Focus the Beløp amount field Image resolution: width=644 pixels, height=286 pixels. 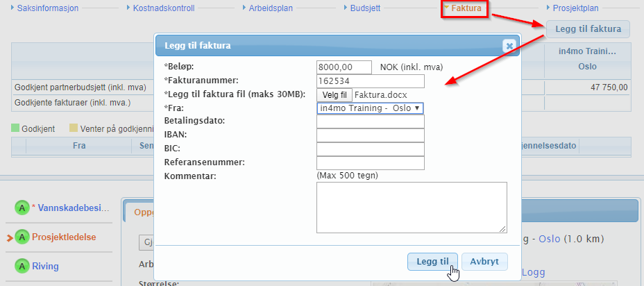(x=344, y=67)
